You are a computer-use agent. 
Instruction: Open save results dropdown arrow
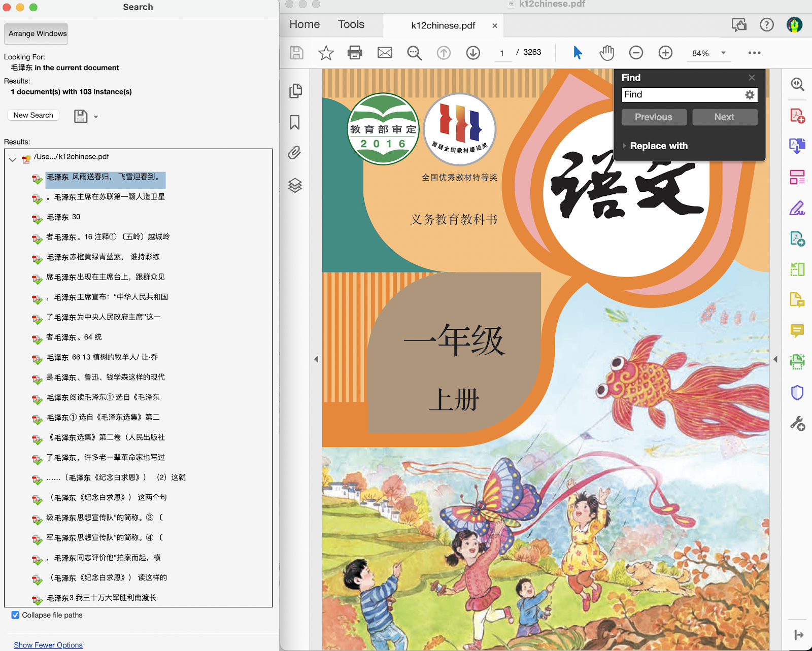[x=96, y=117]
